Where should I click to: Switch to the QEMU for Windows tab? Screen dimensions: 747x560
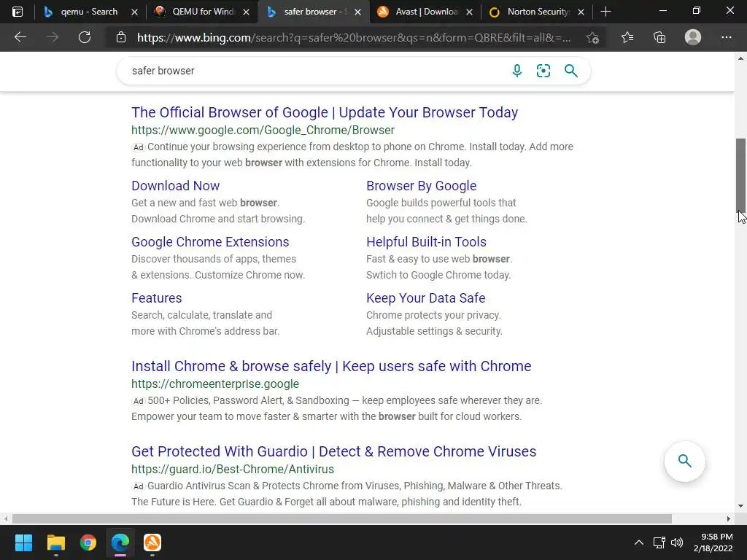tap(201, 12)
